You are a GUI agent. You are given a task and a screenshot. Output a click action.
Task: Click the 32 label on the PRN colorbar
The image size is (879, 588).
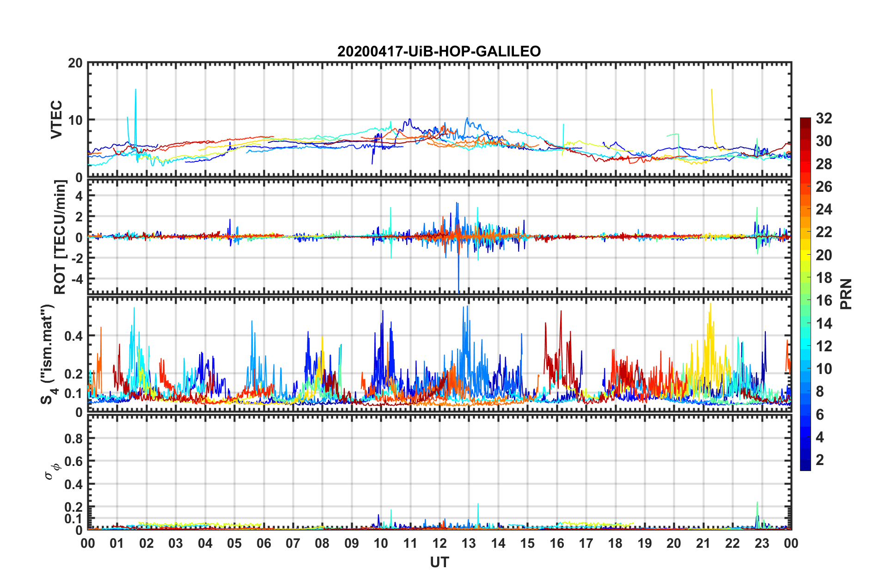824,118
